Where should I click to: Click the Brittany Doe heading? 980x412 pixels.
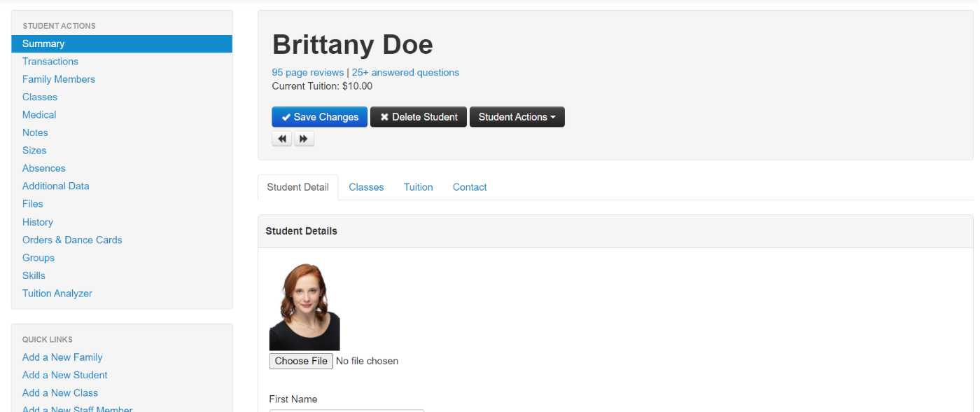(x=352, y=45)
